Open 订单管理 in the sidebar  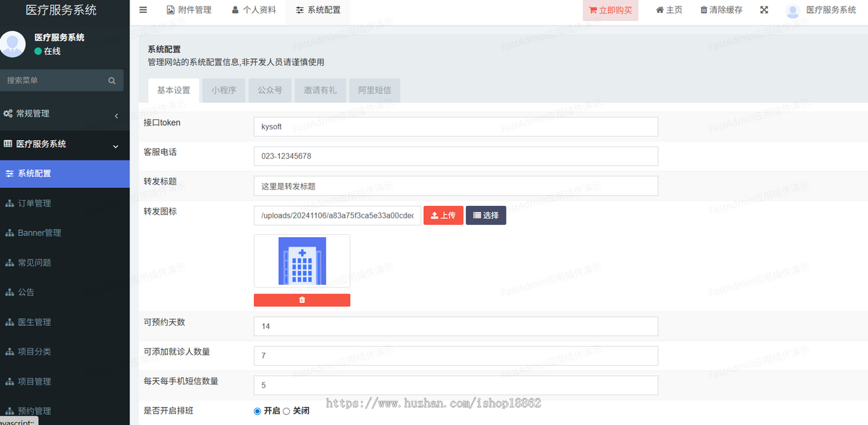coord(34,203)
